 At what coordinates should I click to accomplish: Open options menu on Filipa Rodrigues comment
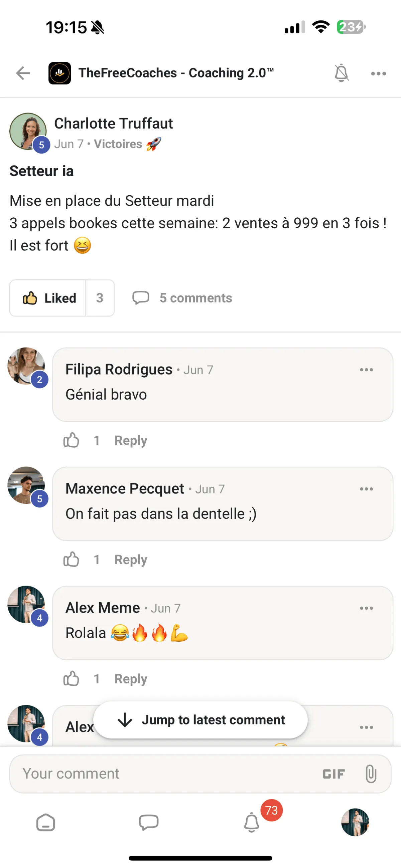coord(366,370)
